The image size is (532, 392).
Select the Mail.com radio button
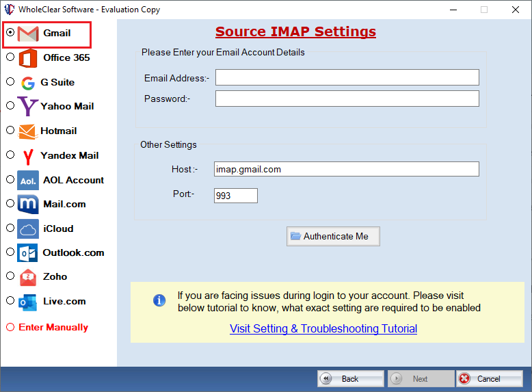10,203
